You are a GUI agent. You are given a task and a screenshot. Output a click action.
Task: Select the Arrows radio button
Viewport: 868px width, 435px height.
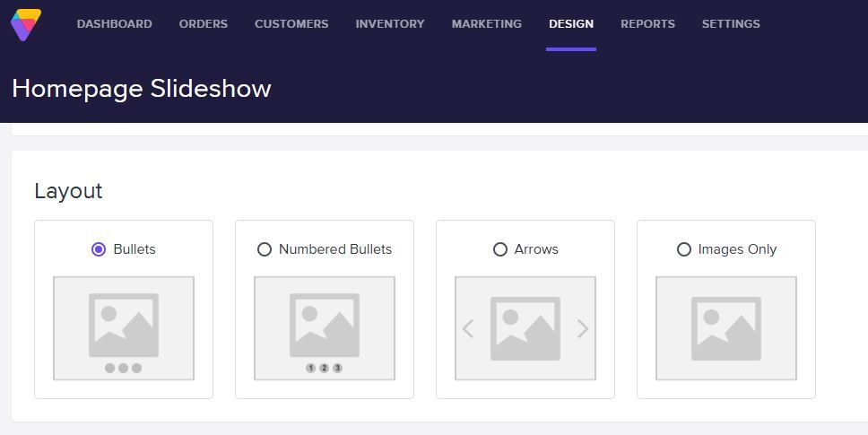(500, 249)
